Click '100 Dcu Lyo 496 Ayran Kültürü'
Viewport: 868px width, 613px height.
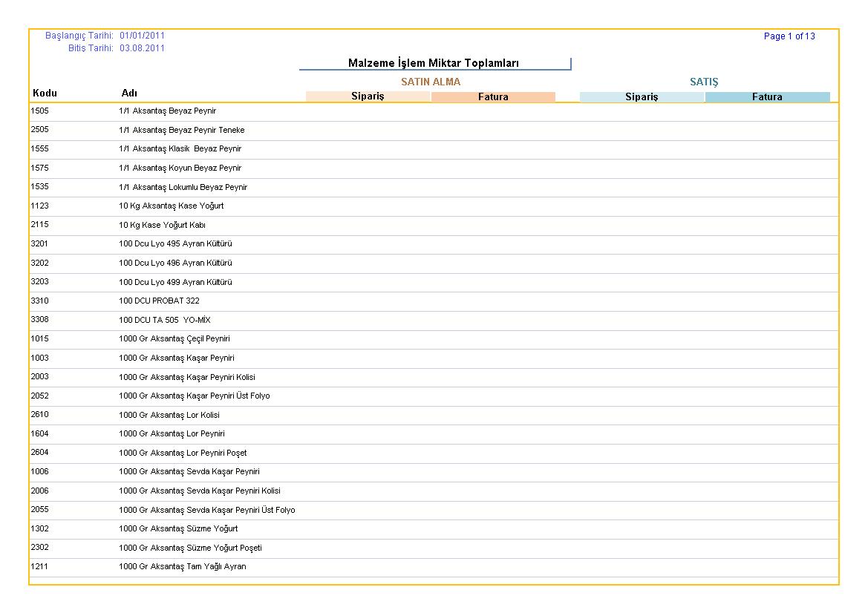click(175, 263)
